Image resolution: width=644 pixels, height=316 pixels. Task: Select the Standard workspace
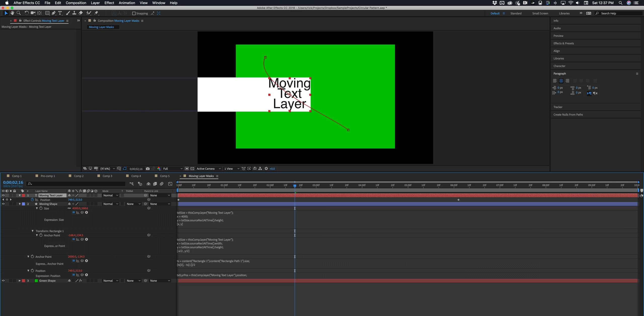(516, 13)
